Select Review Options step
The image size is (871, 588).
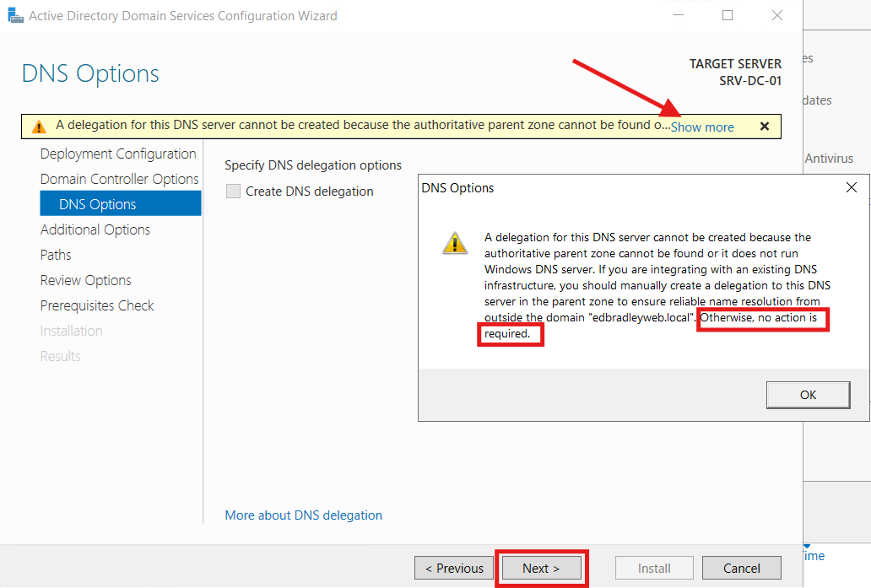tap(85, 280)
